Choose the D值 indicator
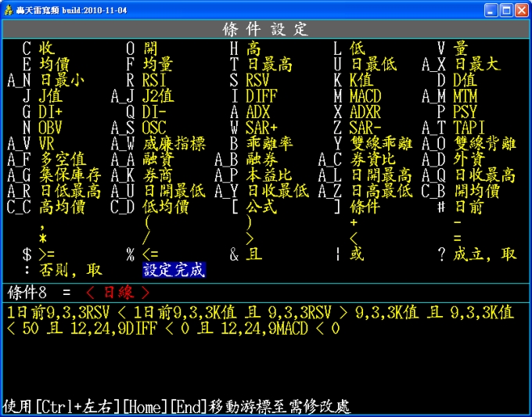This screenshot has height=417, width=532. [x=465, y=81]
